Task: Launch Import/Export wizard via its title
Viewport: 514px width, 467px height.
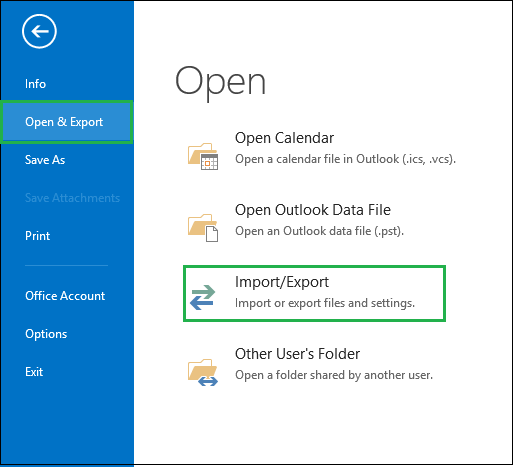Action: [282, 282]
